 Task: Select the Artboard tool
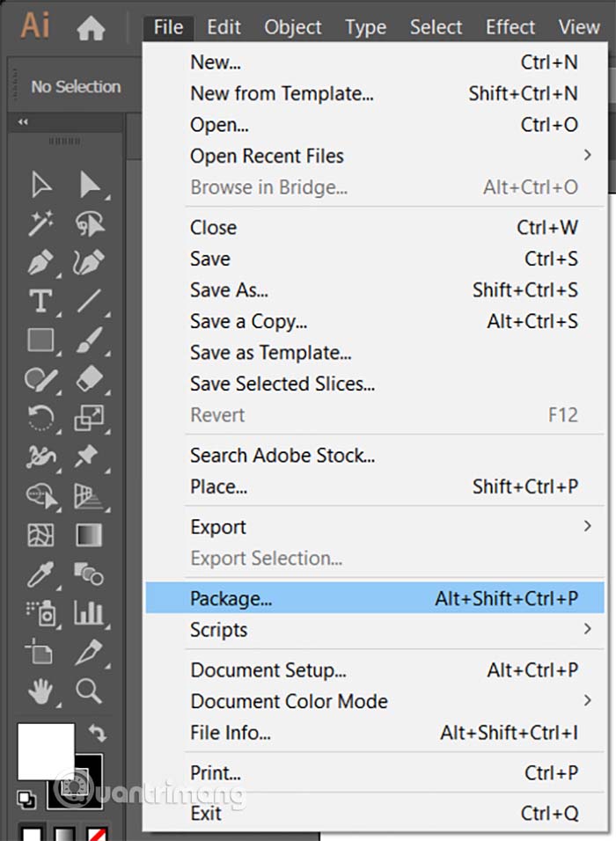pos(40,652)
